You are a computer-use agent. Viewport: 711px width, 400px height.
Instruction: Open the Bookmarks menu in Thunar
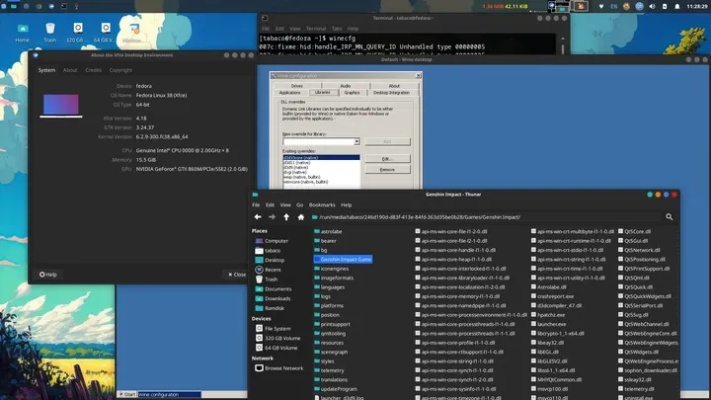pyautogui.click(x=322, y=205)
